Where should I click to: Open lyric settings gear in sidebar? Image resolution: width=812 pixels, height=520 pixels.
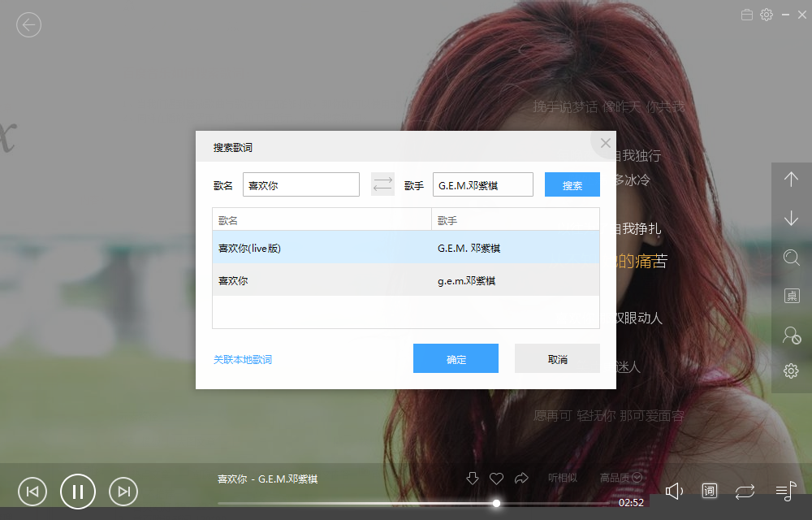pos(791,370)
